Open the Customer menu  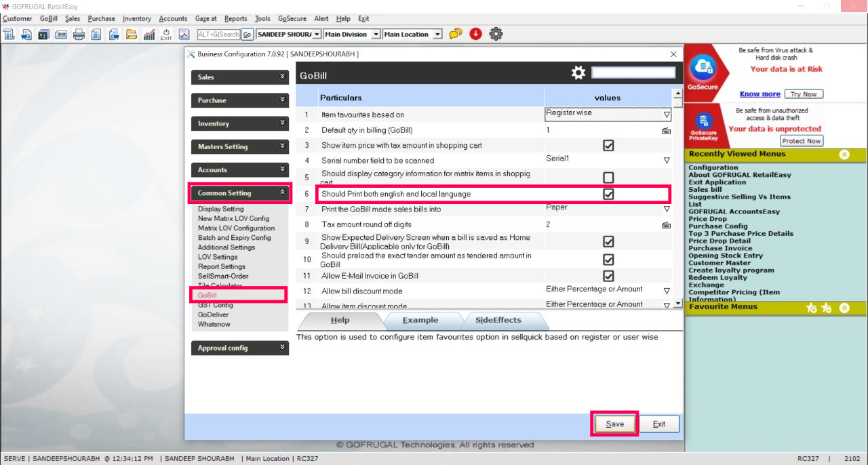[17, 18]
